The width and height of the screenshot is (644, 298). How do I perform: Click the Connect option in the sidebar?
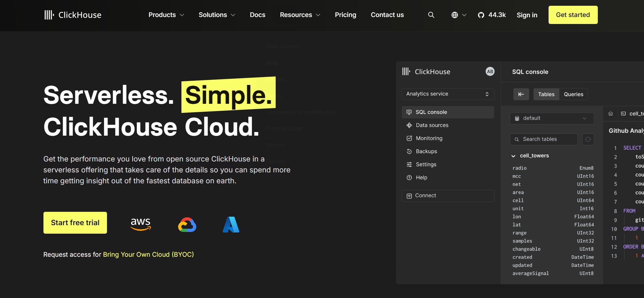pos(425,195)
